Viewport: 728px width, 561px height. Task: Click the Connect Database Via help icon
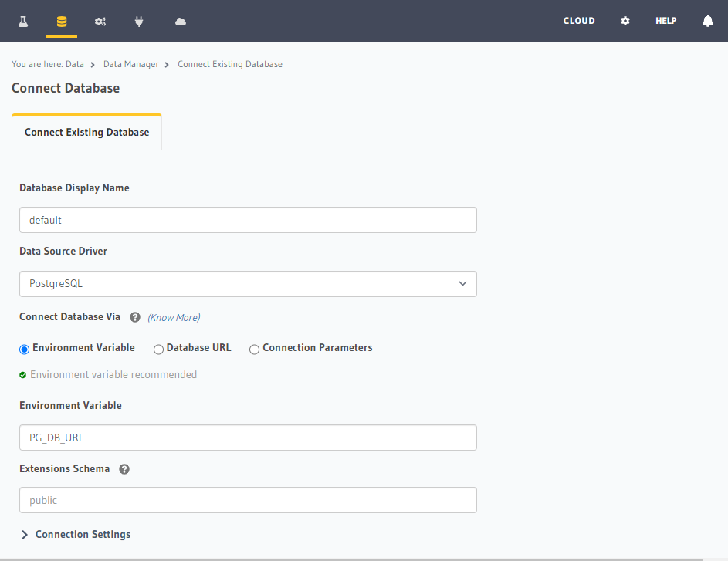pyautogui.click(x=134, y=316)
